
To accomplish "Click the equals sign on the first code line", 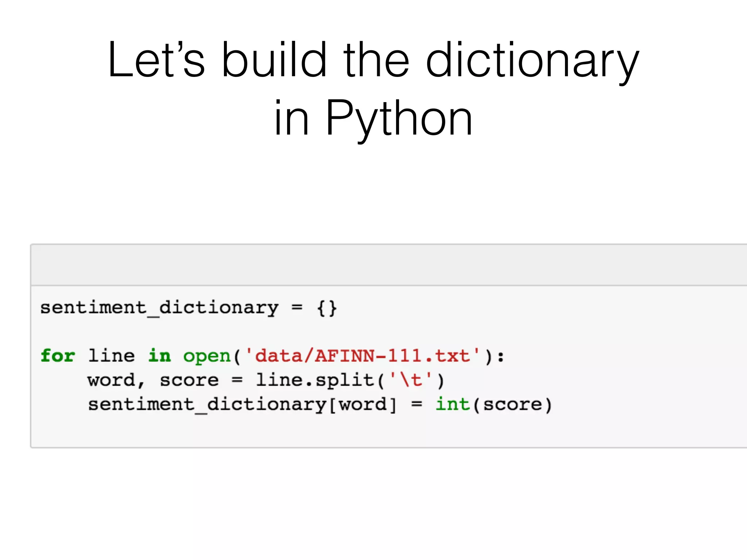I will pyautogui.click(x=297, y=307).
